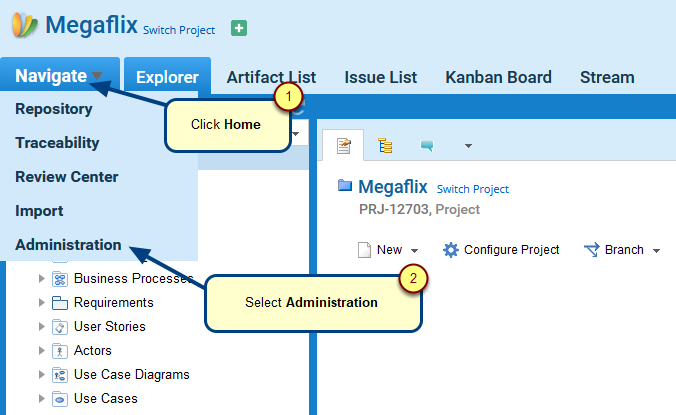Click the Switch Project link in header
This screenshot has height=415, width=676.
click(179, 30)
